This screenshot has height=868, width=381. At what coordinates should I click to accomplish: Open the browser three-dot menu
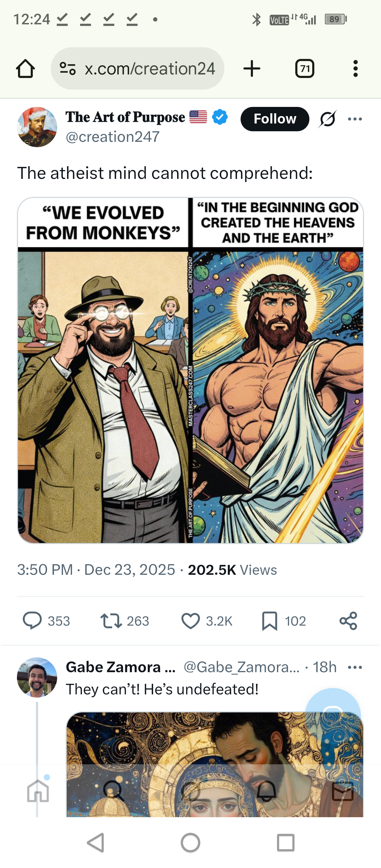(355, 68)
